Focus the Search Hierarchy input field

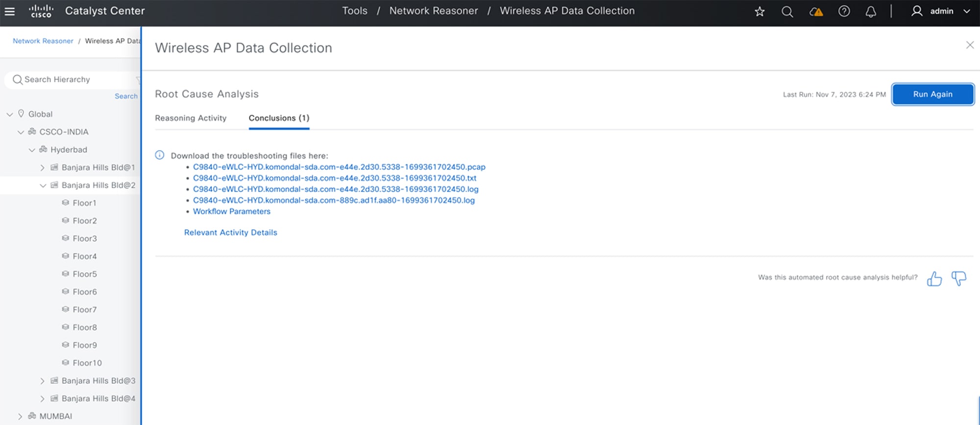(x=73, y=79)
